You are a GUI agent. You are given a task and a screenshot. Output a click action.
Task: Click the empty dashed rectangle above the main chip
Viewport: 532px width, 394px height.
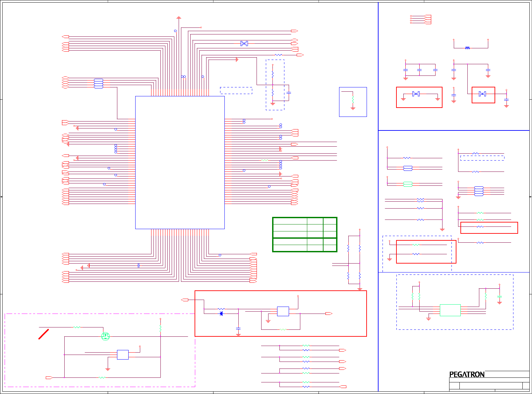coord(236,90)
